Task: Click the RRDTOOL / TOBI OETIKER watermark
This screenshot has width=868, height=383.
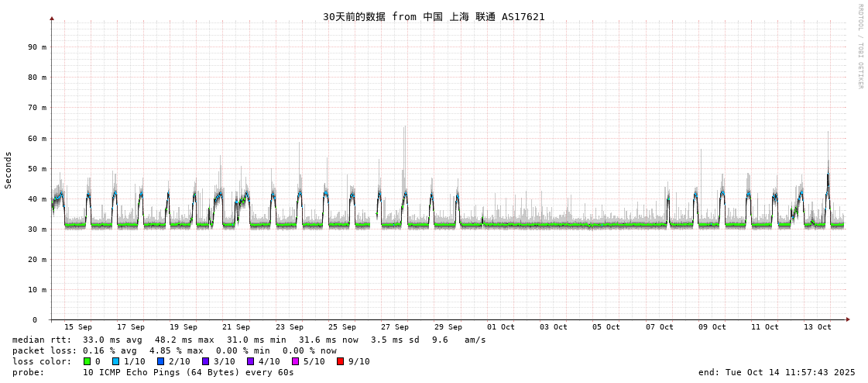Action: pos(859,47)
